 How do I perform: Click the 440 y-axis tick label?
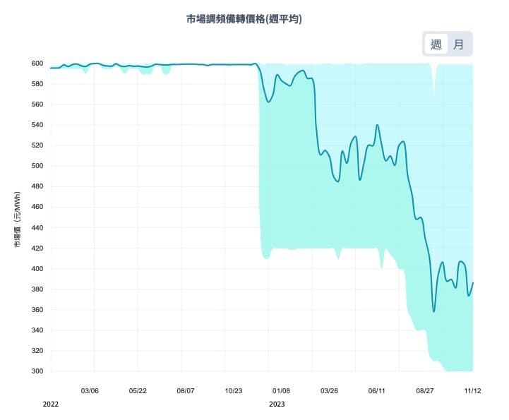[x=37, y=228]
